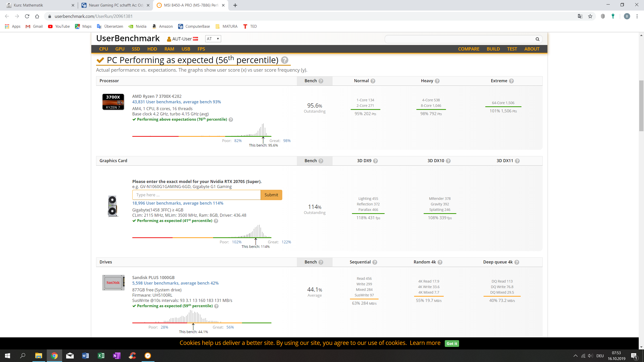This screenshot has width=644, height=362.
Task: Click the GPU model text input field
Action: [196, 195]
